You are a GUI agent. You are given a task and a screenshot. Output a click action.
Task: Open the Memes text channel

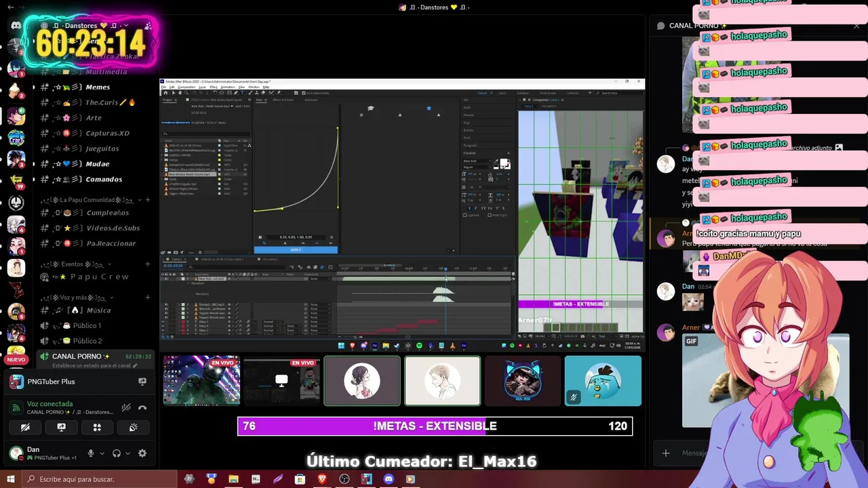click(x=97, y=87)
